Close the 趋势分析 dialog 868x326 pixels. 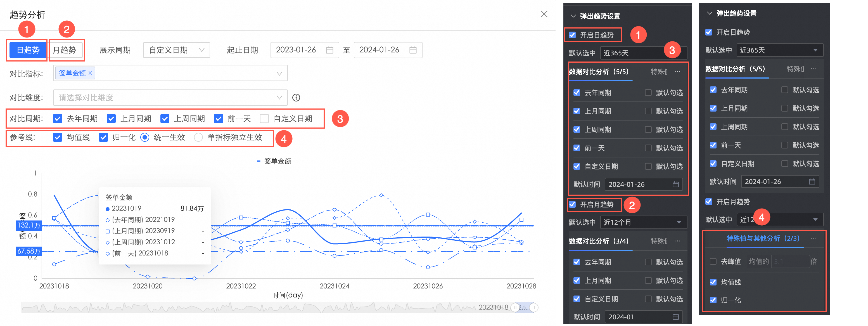click(x=544, y=14)
